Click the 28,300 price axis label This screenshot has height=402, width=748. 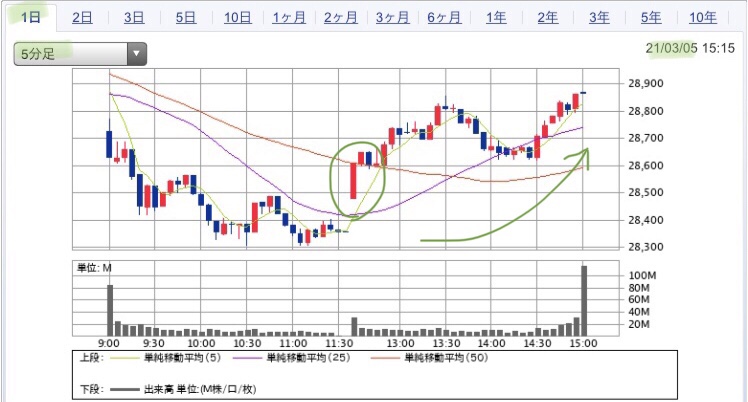pos(645,247)
